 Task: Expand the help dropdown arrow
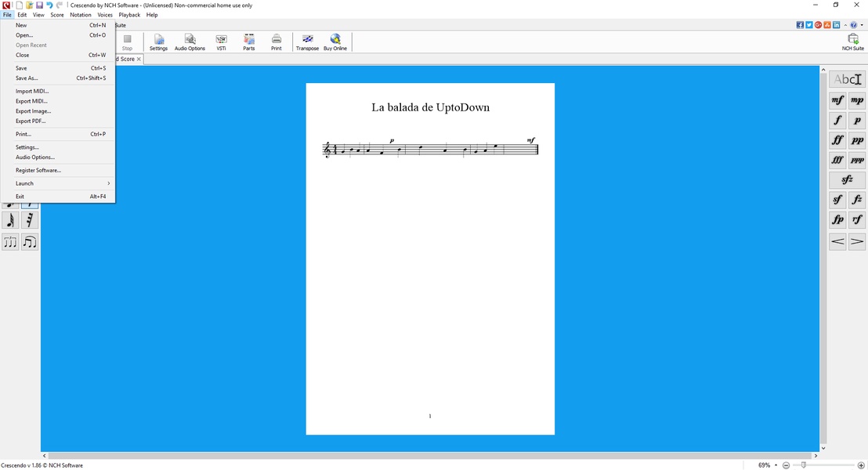tap(862, 25)
